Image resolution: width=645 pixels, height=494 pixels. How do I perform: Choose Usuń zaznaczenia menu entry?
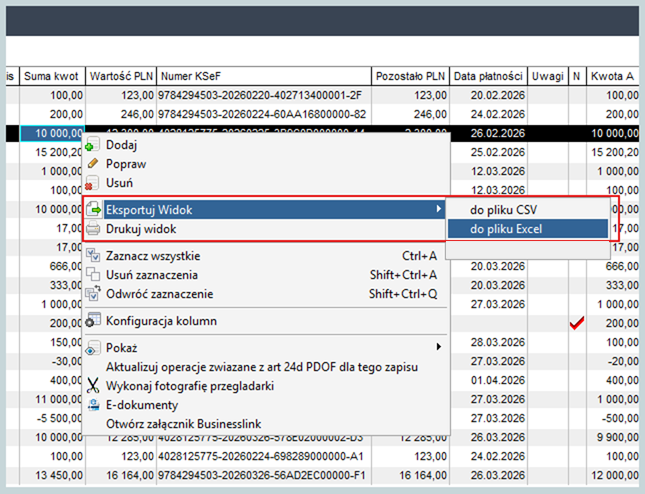point(266,275)
